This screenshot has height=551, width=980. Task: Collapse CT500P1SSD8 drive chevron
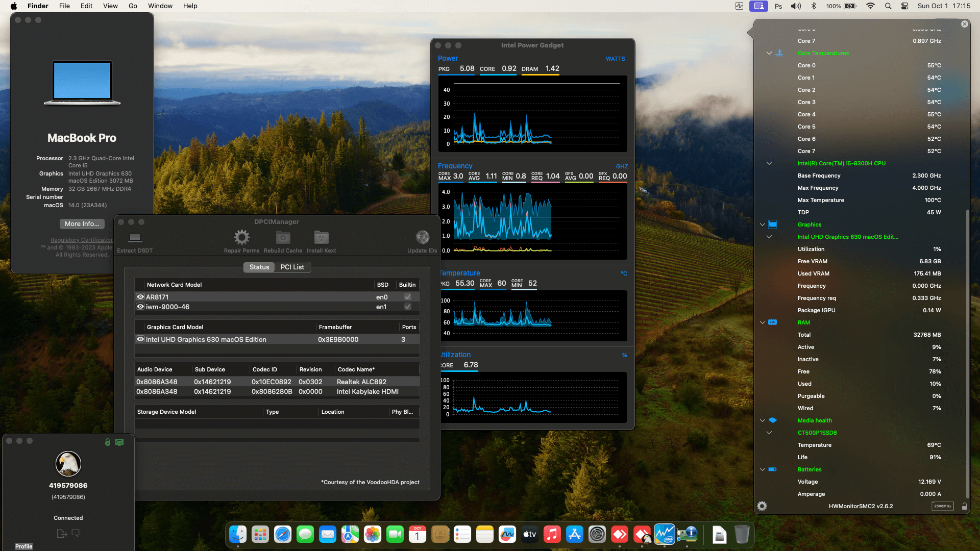pyautogui.click(x=769, y=433)
